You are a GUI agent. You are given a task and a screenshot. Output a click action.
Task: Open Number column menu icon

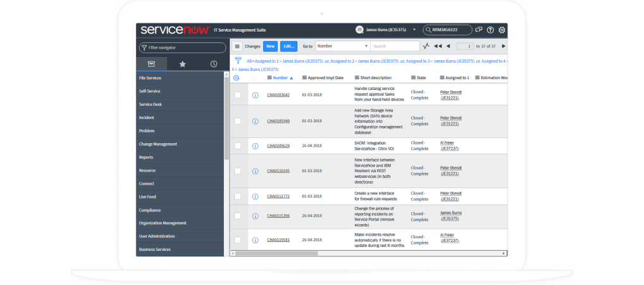coord(269,78)
